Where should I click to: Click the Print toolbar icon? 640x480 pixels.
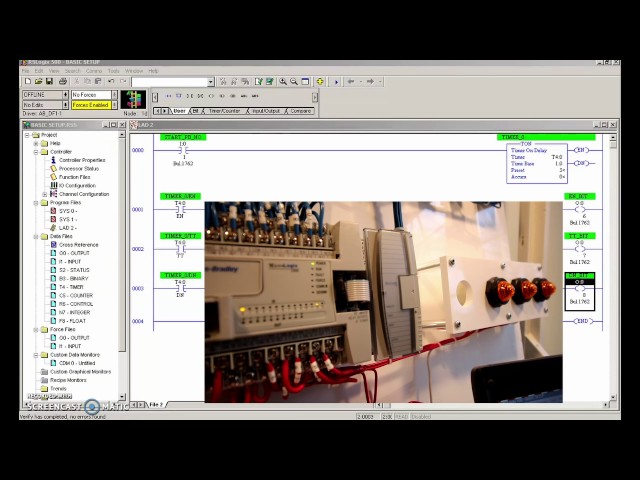(x=62, y=82)
